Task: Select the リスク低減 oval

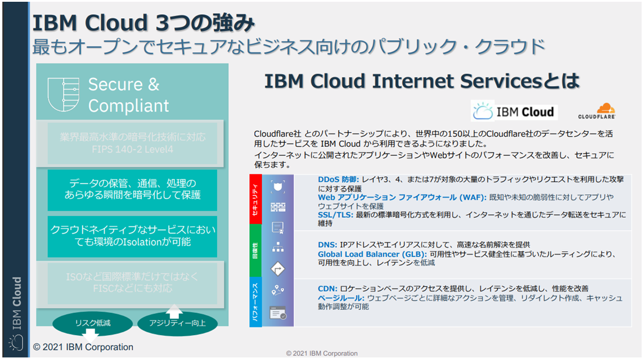Action: point(93,323)
